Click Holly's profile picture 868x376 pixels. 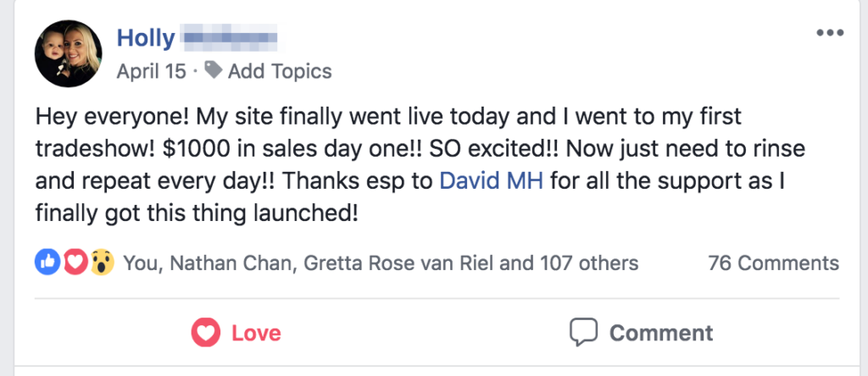pyautogui.click(x=68, y=53)
